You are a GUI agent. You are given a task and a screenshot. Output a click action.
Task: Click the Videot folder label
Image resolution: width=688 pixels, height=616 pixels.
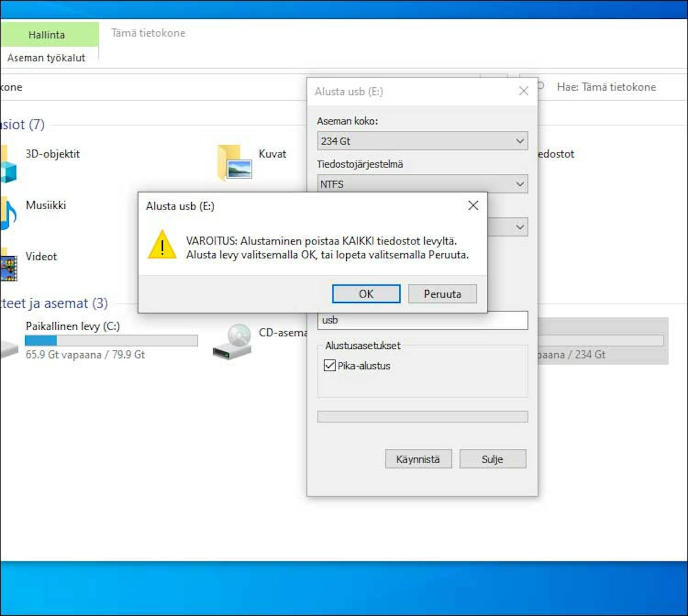[x=41, y=256]
